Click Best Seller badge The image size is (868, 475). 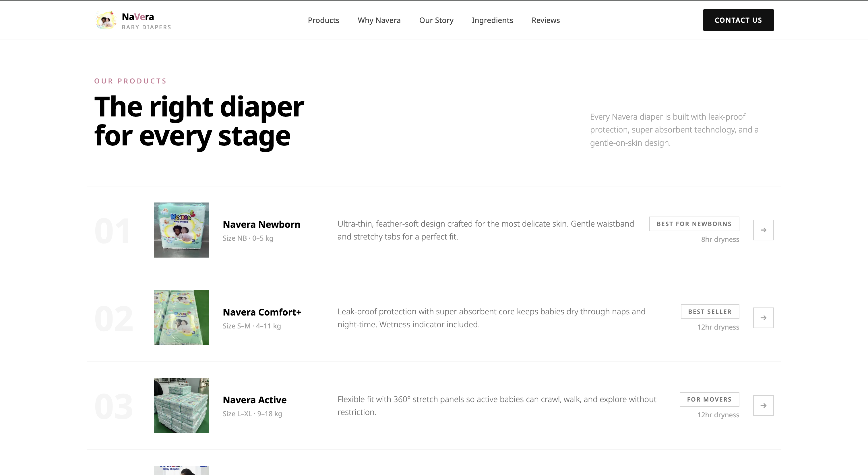710,312
